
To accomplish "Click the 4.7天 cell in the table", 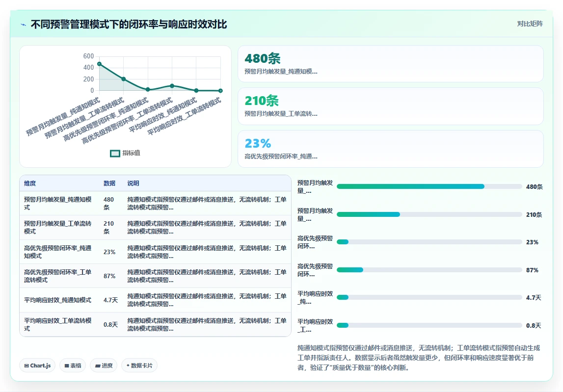I will tap(110, 300).
